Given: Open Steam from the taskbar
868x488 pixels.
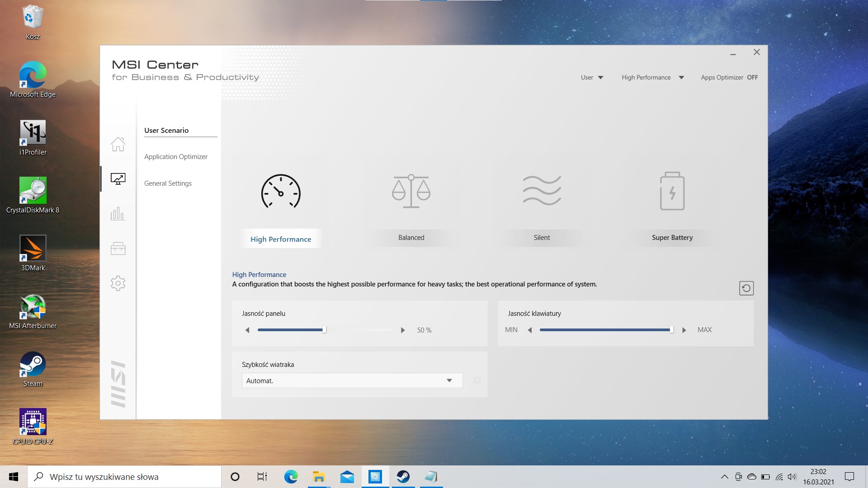Looking at the screenshot, I should 403,477.
